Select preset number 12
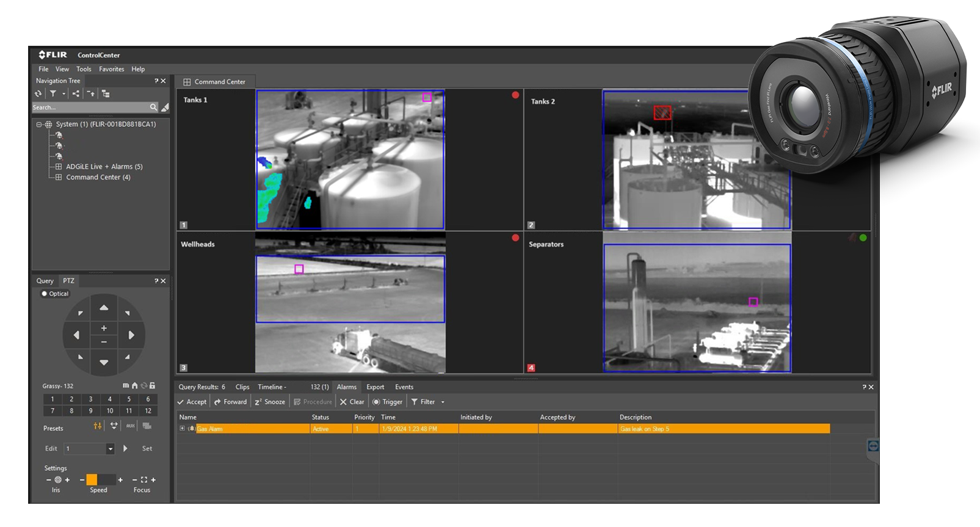 coord(148,411)
